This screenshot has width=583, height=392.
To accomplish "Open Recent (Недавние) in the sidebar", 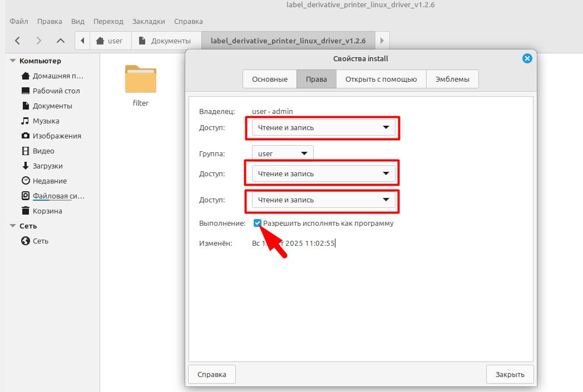I will (x=50, y=181).
